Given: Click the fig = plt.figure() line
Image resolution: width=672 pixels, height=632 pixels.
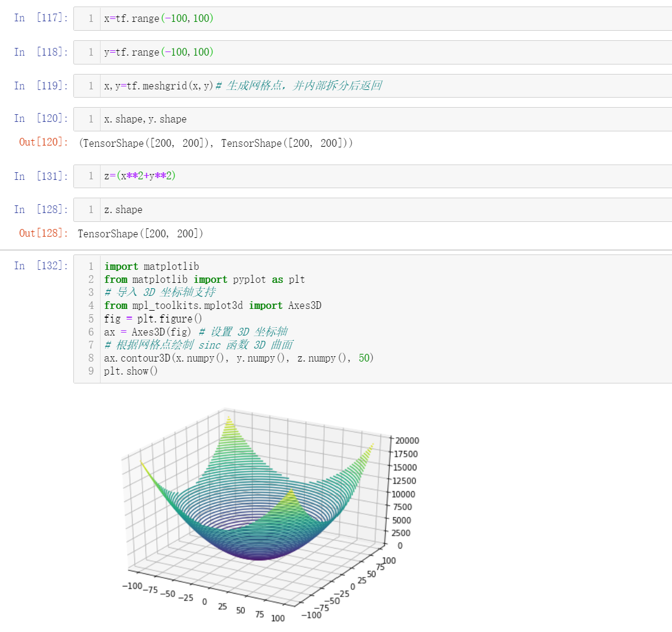Looking at the screenshot, I should 153,319.
